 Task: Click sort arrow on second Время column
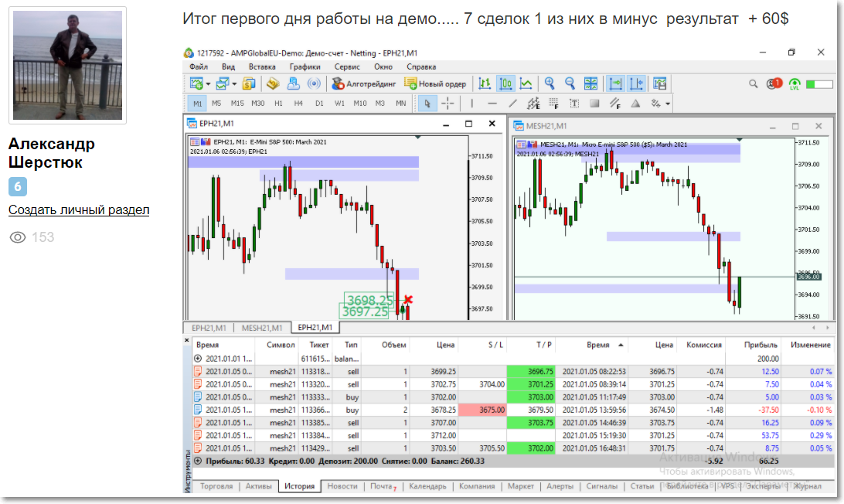(x=621, y=345)
